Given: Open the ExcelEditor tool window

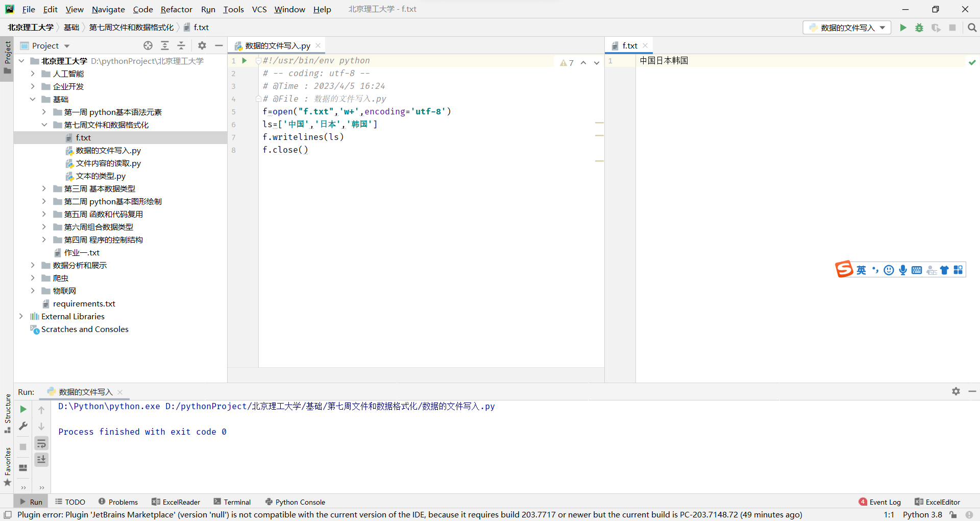Looking at the screenshot, I should click(938, 502).
